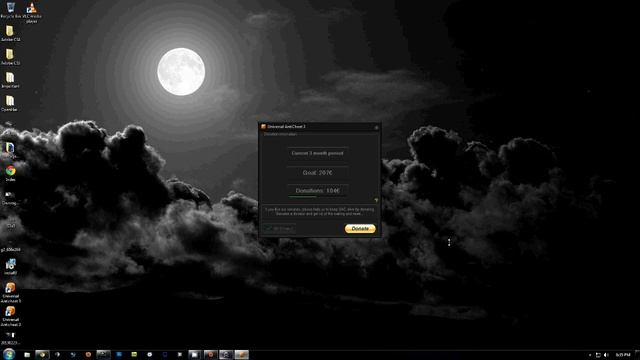Click the donations progress bar
Screen dimensions: 640x360
(318, 197)
